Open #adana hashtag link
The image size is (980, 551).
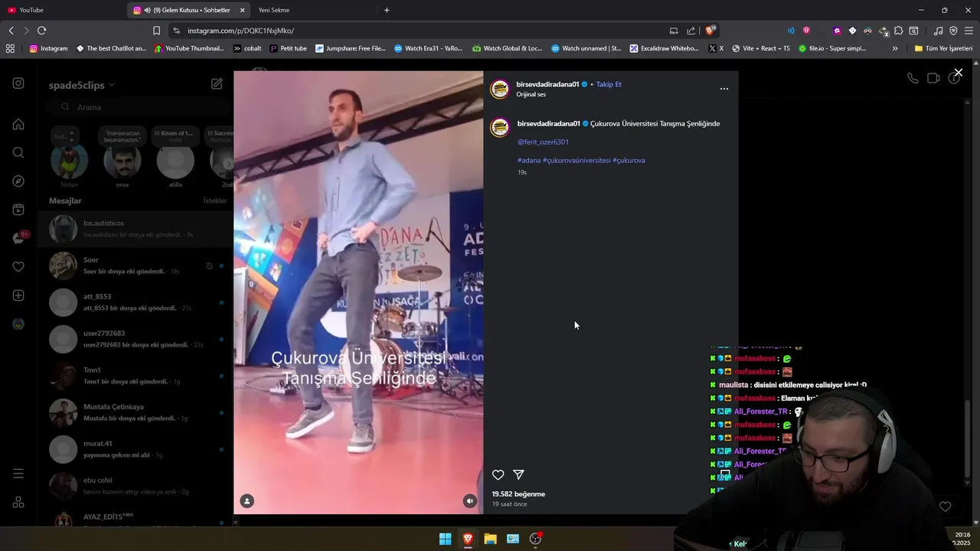[x=529, y=161]
